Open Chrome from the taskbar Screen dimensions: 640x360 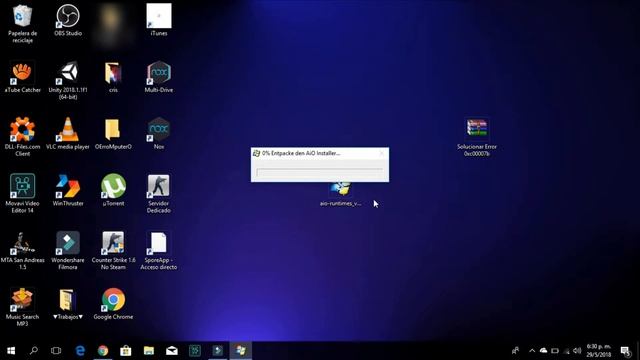103,350
